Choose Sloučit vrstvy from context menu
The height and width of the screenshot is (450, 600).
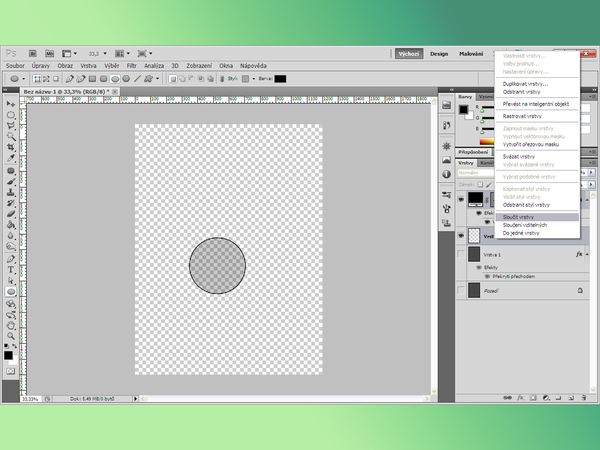point(520,216)
